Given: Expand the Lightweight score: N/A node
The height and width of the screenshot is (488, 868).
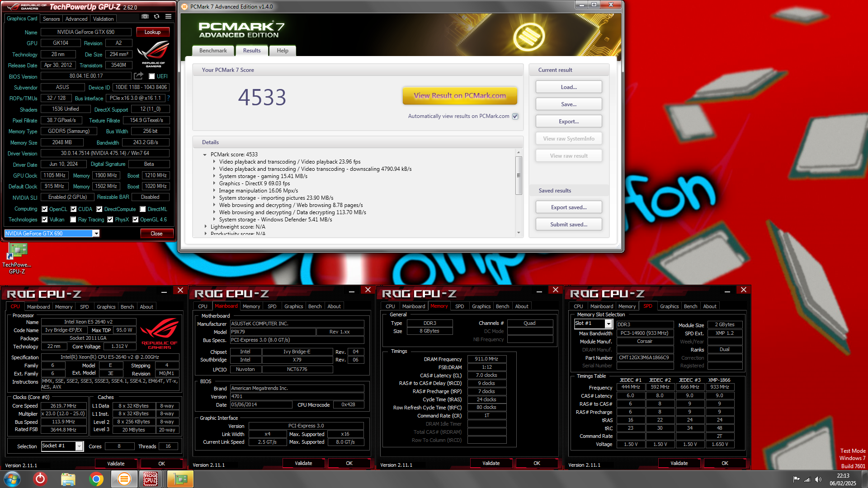Looking at the screenshot, I should point(205,227).
